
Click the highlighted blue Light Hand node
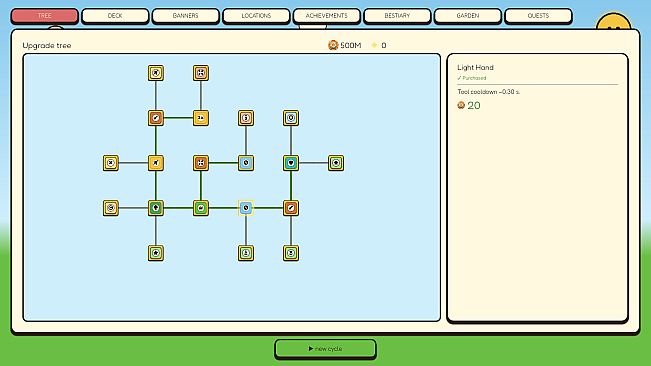(246, 208)
